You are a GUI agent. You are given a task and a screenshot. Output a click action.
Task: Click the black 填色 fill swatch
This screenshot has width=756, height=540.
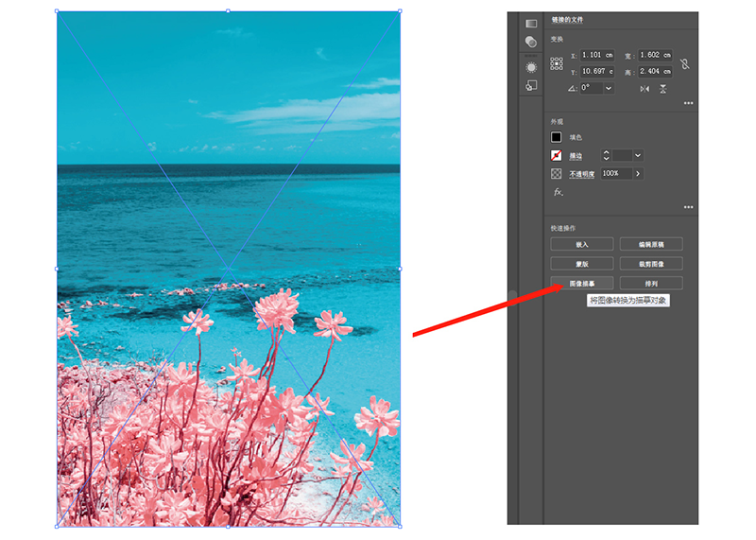(557, 137)
